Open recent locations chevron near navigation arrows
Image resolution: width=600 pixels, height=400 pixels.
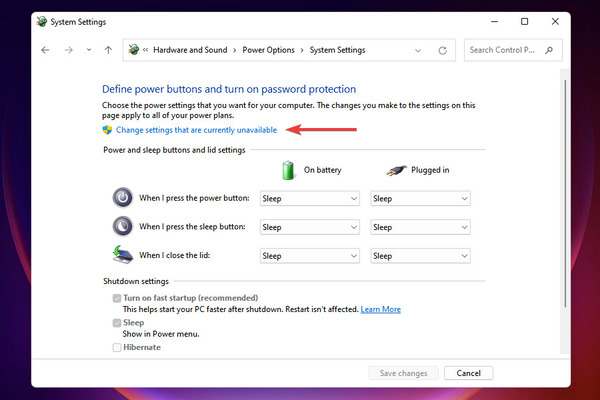[89, 50]
